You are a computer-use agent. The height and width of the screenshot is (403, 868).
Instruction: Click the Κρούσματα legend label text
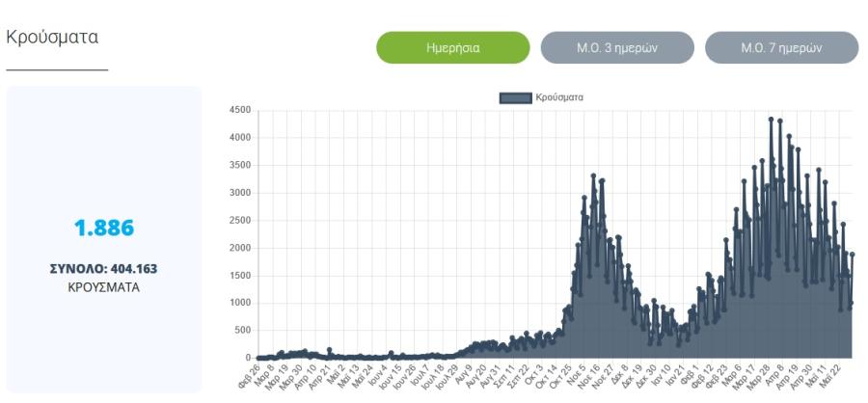tap(559, 97)
